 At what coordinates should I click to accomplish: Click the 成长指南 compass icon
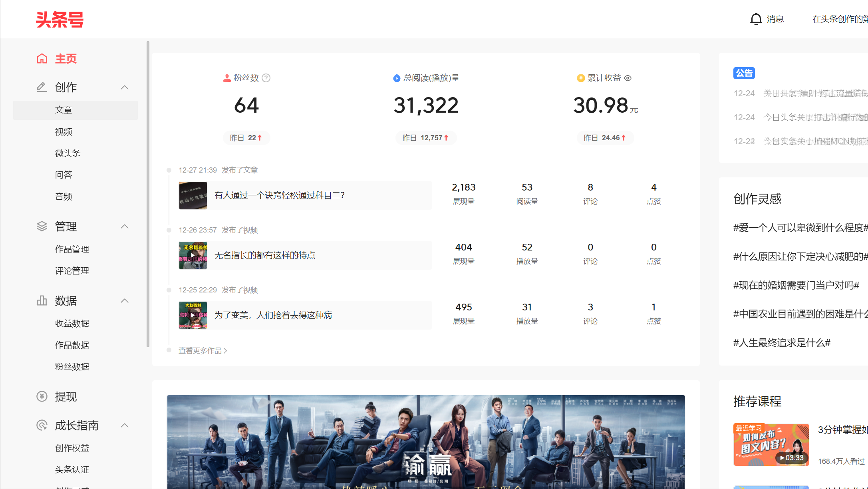point(41,425)
